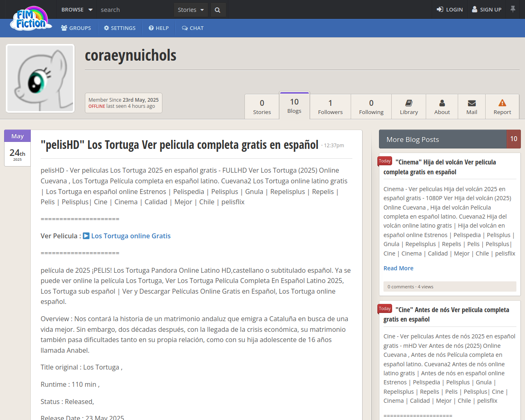Focus the search input field
Screen dimensions: 525x420
tap(135, 9)
